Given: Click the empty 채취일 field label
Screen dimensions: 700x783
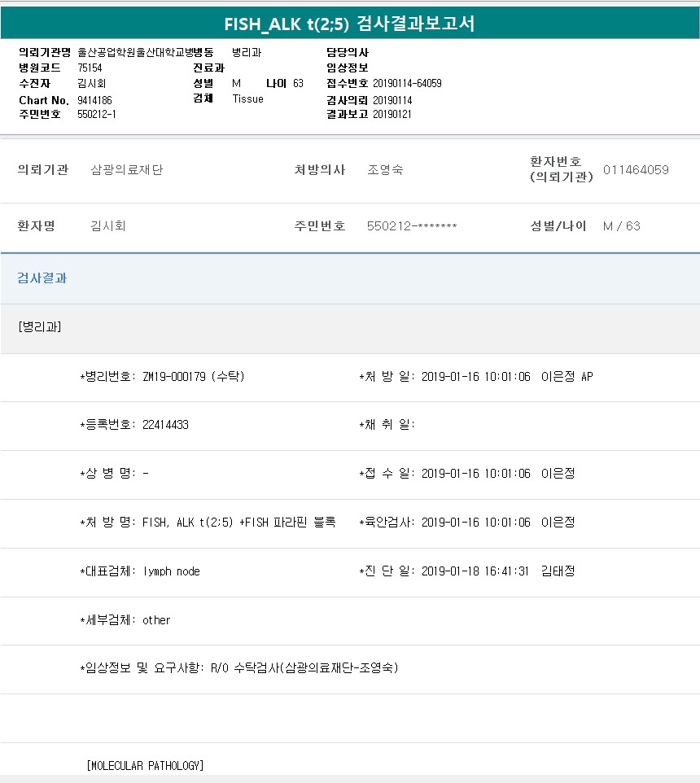Looking at the screenshot, I should click(x=387, y=424).
